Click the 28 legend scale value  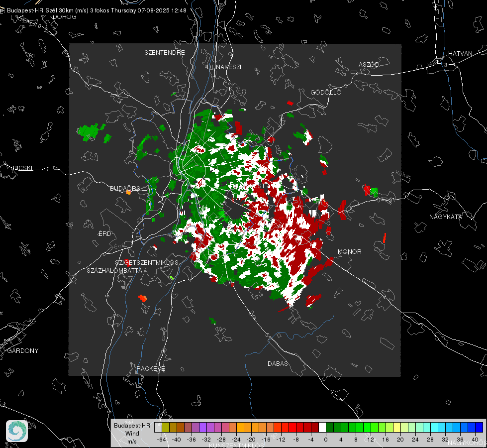coord(430,440)
